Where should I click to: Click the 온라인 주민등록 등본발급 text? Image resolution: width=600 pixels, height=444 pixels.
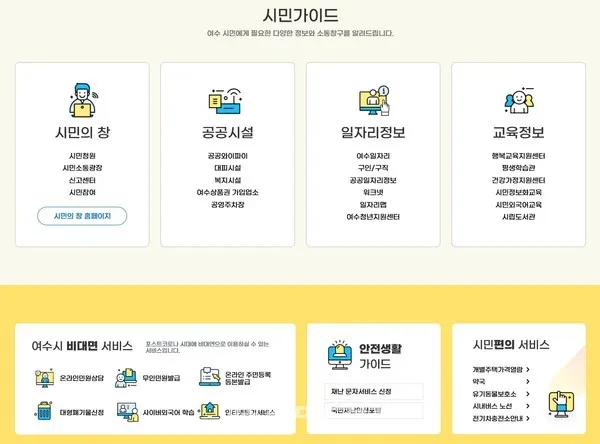click(x=248, y=378)
